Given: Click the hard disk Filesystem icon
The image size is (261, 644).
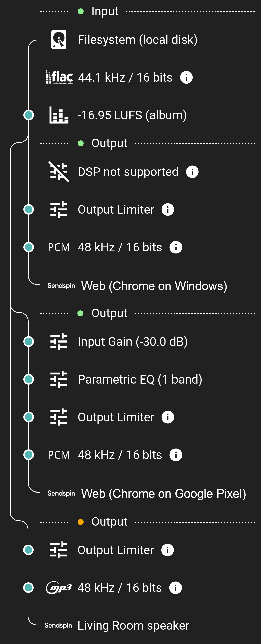Looking at the screenshot, I should (x=59, y=40).
